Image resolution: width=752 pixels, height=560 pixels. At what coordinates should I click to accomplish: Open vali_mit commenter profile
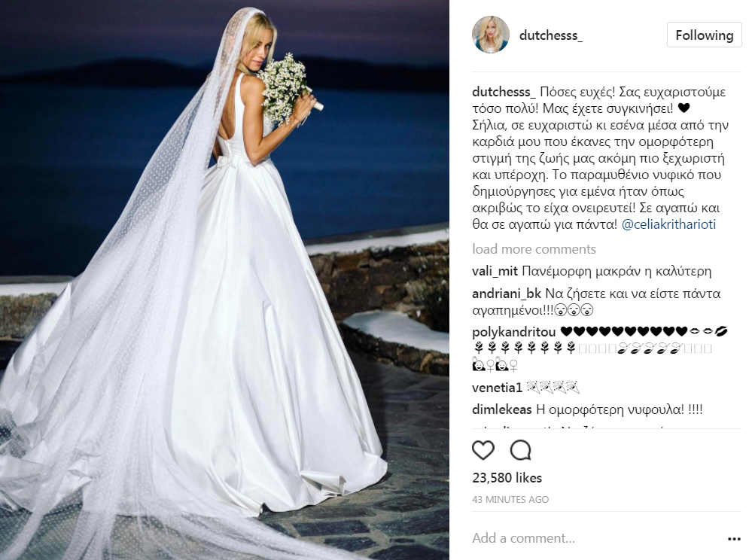[495, 272]
